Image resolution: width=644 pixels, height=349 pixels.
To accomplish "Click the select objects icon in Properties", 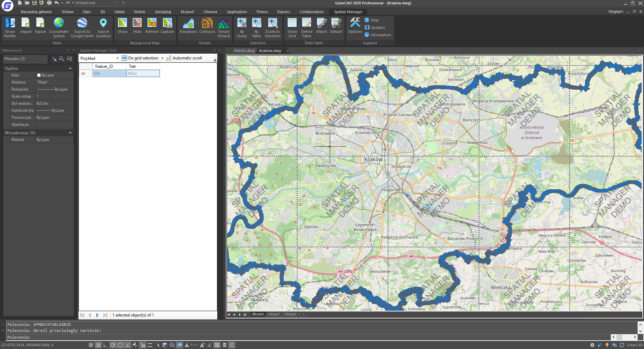I will point(62,59).
